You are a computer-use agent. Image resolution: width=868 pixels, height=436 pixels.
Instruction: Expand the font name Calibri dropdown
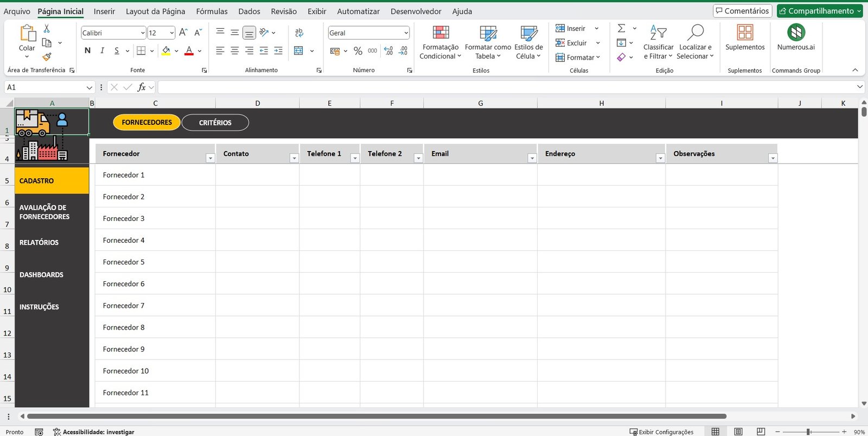coord(143,33)
